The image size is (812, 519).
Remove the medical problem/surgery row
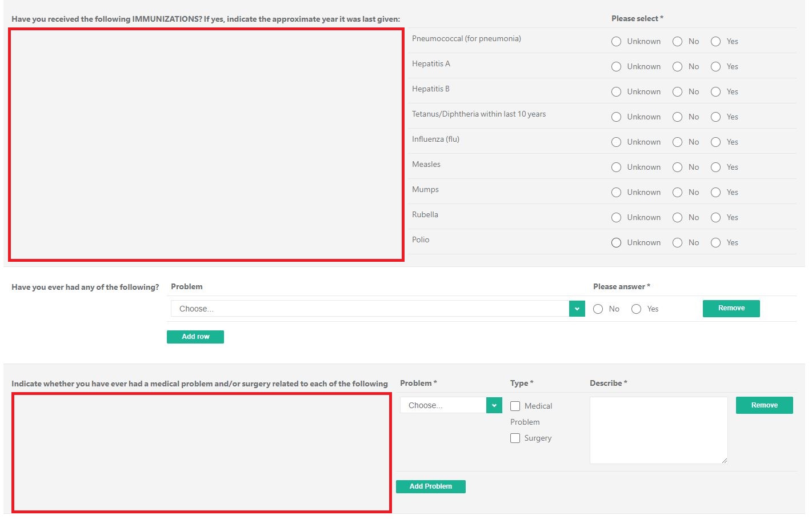pyautogui.click(x=765, y=405)
